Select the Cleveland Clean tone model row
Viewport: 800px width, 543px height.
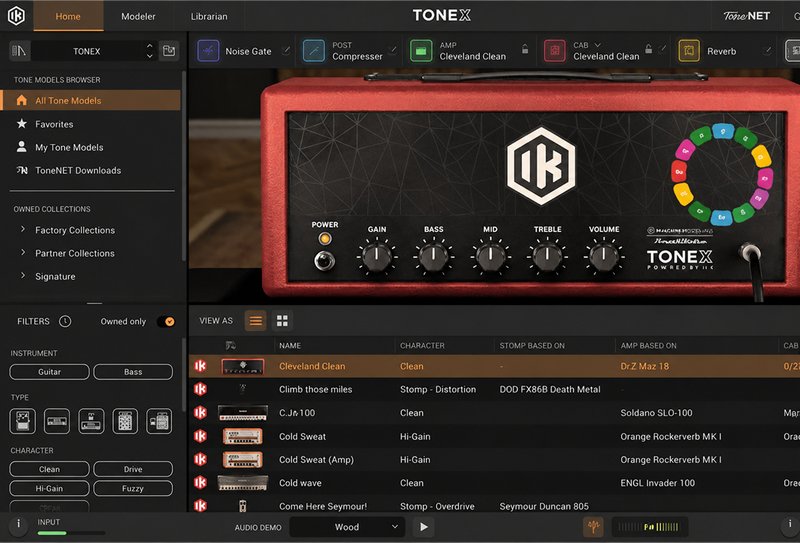coord(494,366)
